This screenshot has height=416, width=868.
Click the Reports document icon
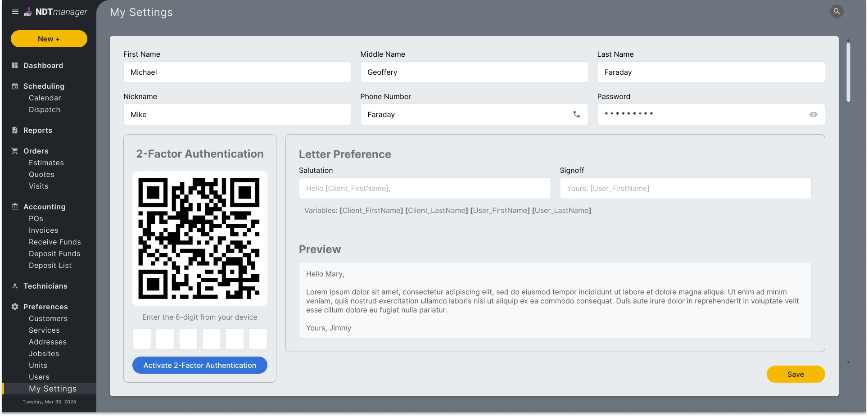click(15, 130)
